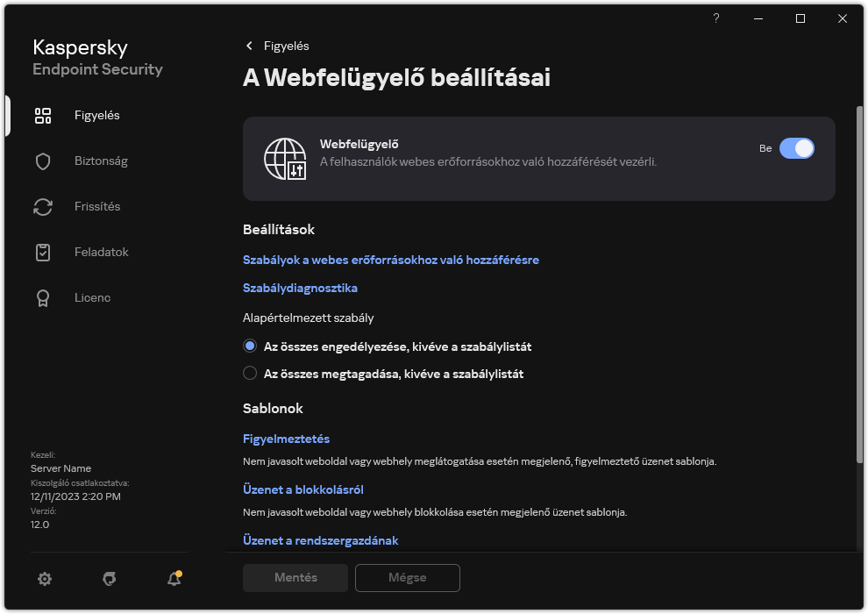Select the Figyelés dashboard icon
The height and width of the screenshot is (614, 868).
tap(43, 115)
